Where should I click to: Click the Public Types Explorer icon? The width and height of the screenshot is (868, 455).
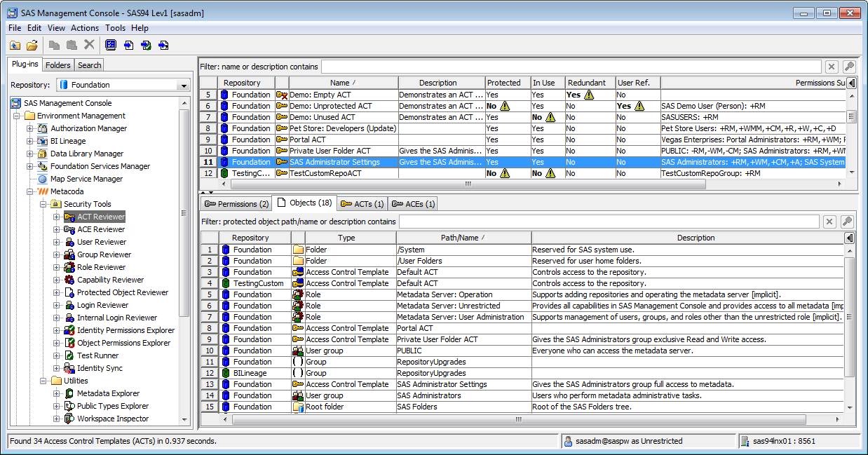[x=69, y=406]
